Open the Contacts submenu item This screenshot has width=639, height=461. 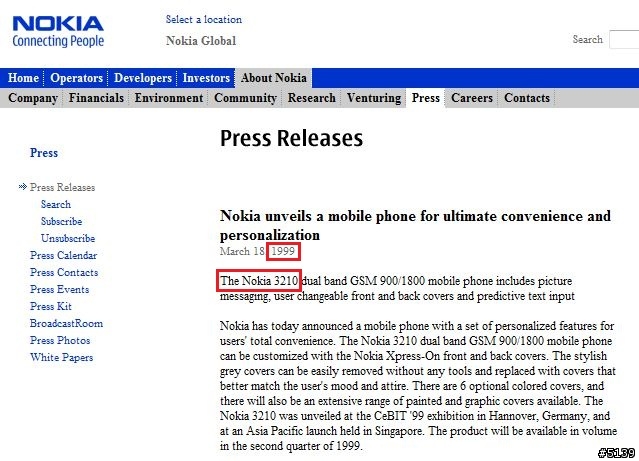click(x=527, y=98)
